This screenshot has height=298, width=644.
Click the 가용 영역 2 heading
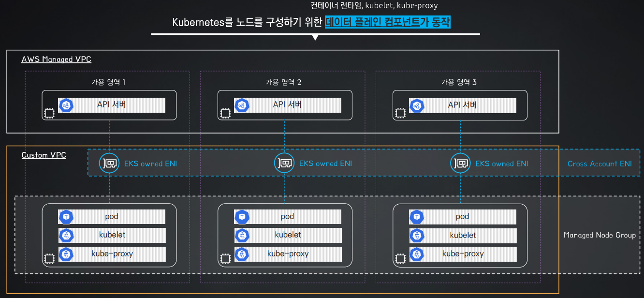pos(283,82)
